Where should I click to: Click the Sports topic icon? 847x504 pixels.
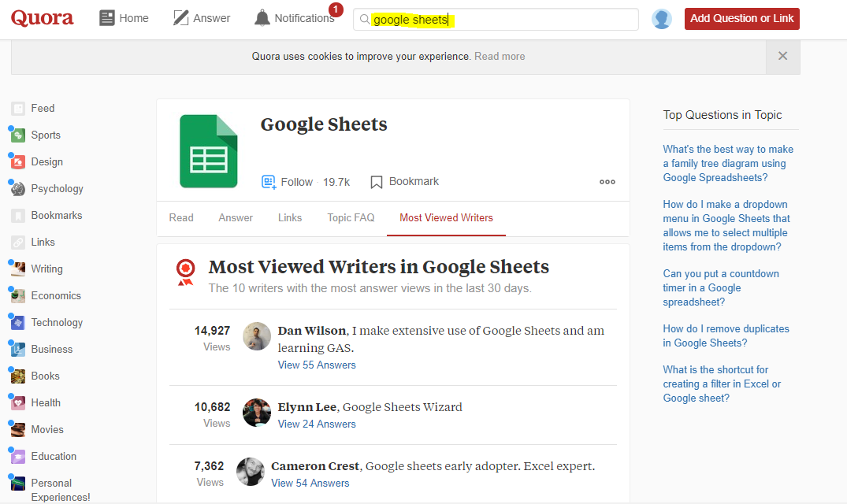pos(18,135)
